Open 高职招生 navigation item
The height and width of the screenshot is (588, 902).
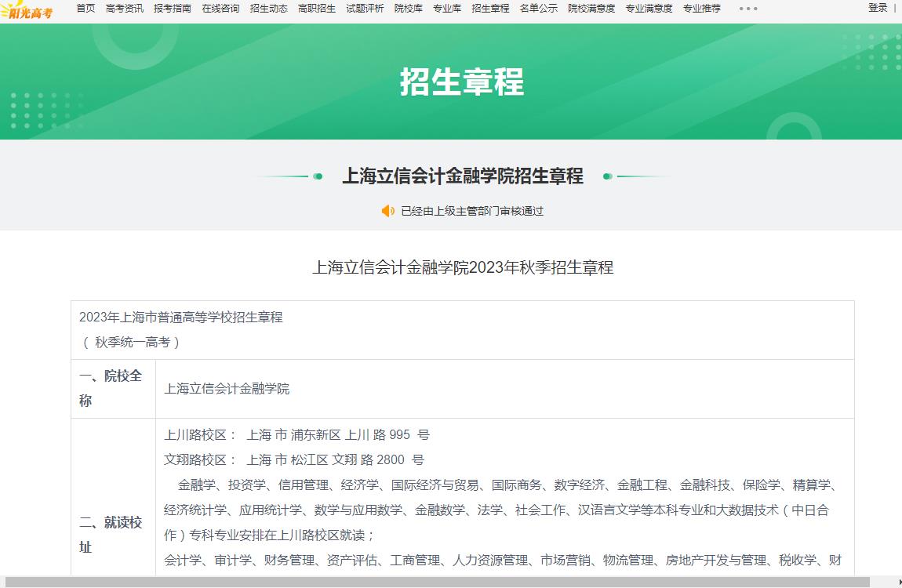(317, 8)
